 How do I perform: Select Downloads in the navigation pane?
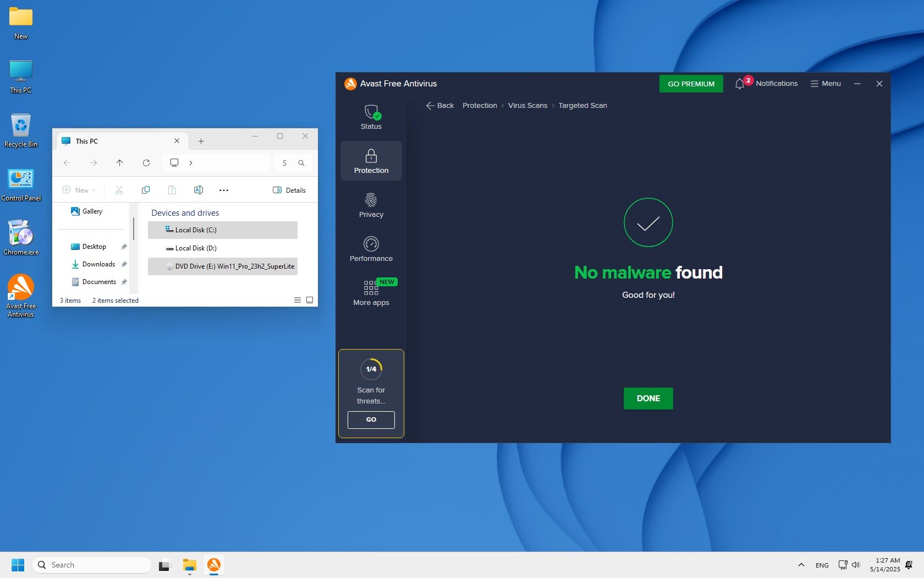coord(98,264)
